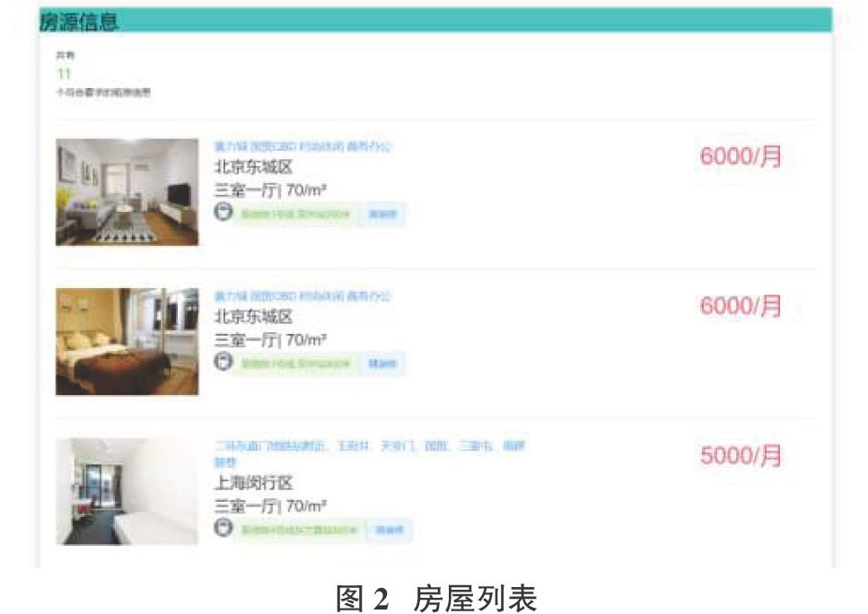Click the blue tag in the living-room listing

383,215
